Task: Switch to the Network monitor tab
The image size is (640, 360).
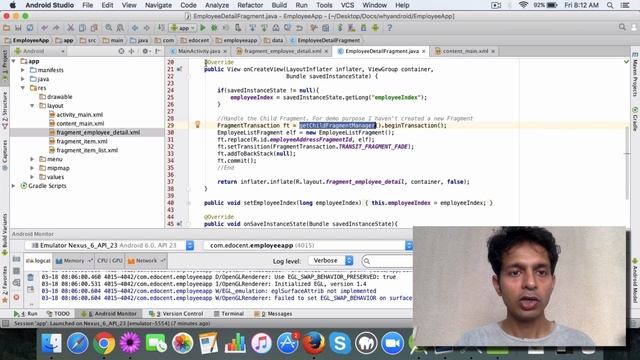Action: [x=146, y=260]
